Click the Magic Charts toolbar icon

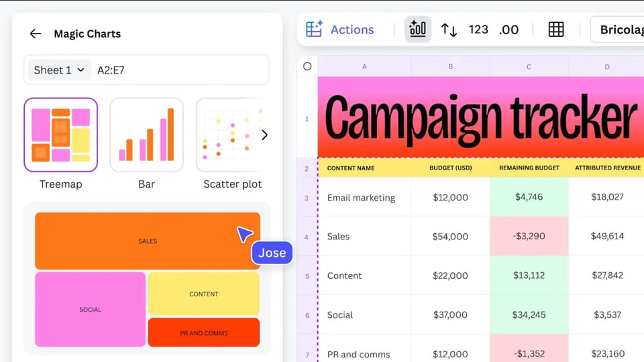click(418, 29)
